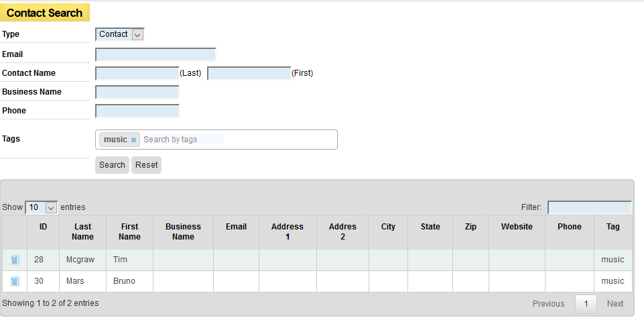
Task: Select page 1 in pagination
Action: tap(586, 304)
